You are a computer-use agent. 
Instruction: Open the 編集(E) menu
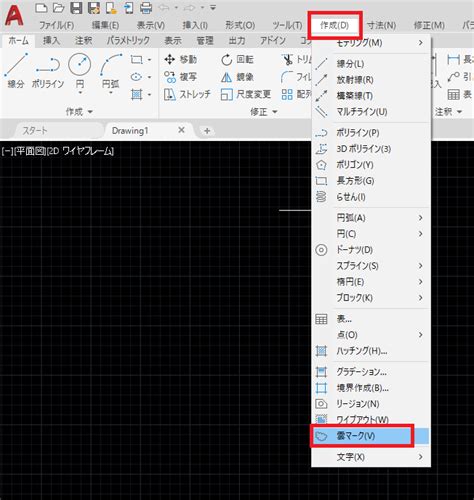click(105, 25)
